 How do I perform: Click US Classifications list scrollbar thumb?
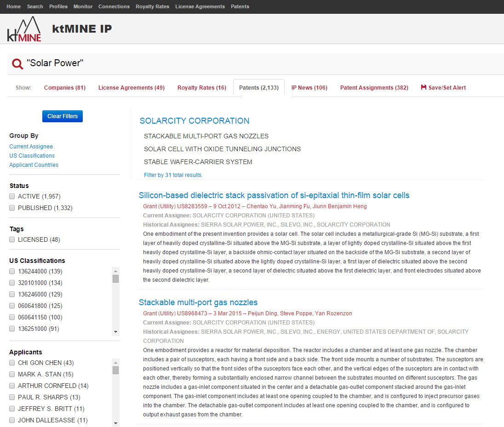116,279
